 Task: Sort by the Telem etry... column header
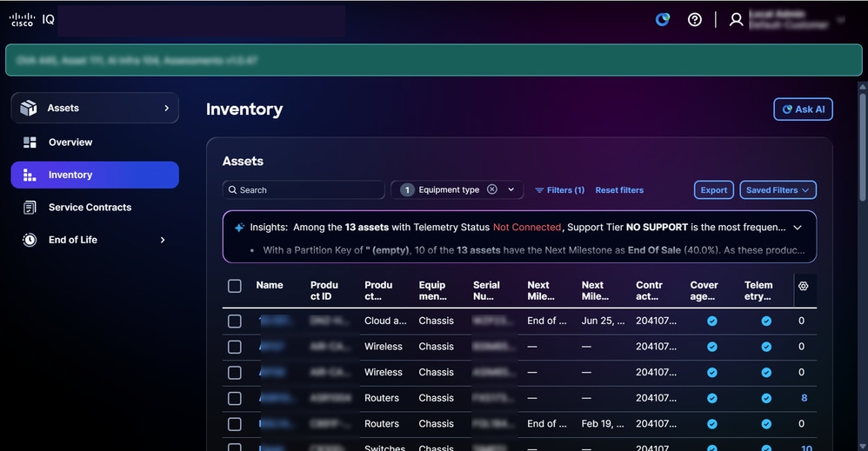coord(758,290)
